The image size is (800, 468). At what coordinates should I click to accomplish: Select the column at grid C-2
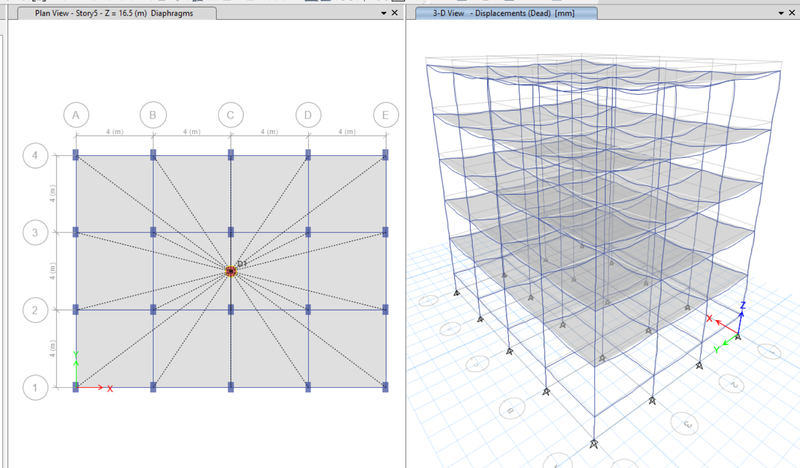(231, 309)
